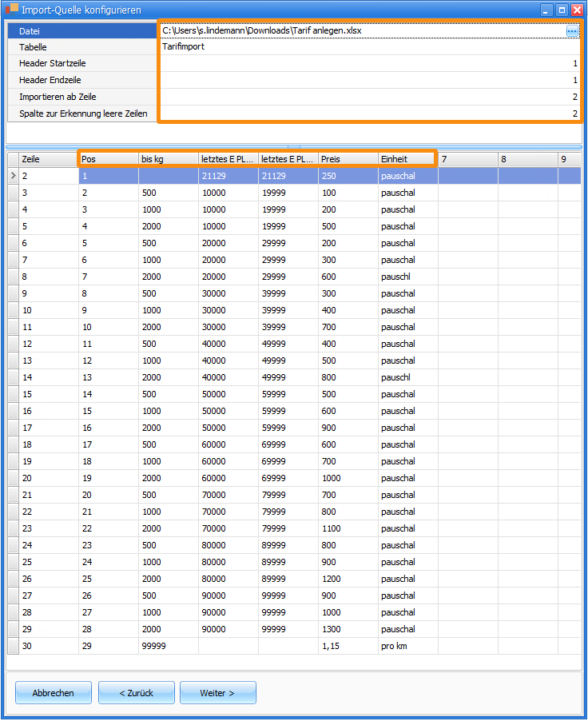Select the Importieren ab Zeile value
This screenshot has width=588, height=721.
coord(369,97)
